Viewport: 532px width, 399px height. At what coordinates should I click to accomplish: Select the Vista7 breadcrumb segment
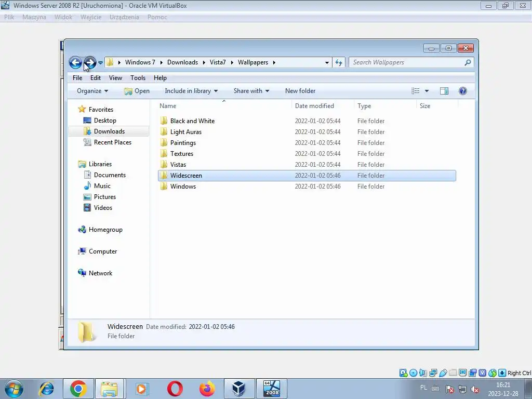[218, 62]
